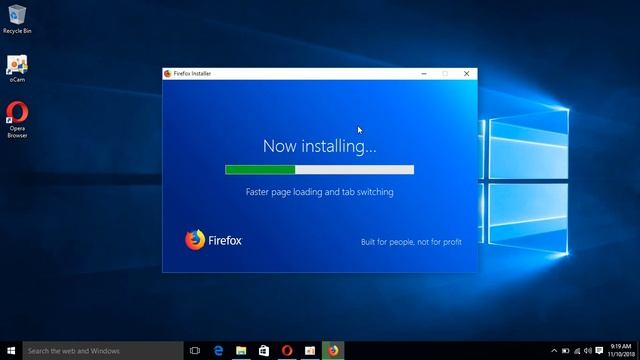Open the volume control tray icon

click(x=588, y=351)
